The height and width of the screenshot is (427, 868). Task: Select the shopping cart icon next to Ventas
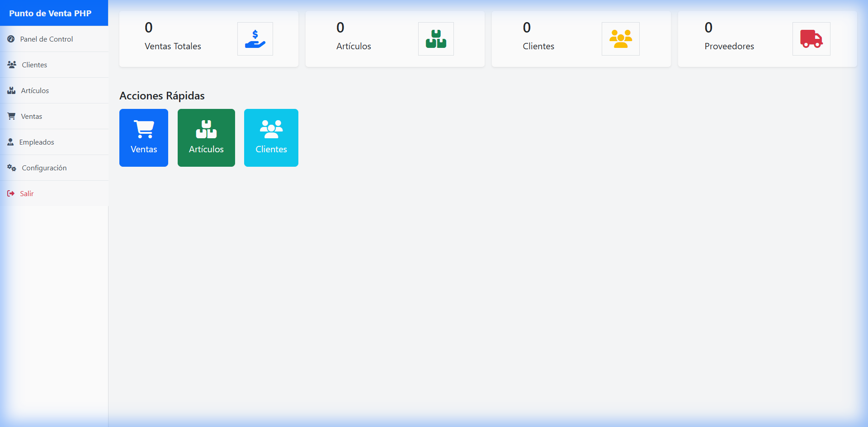pos(11,116)
